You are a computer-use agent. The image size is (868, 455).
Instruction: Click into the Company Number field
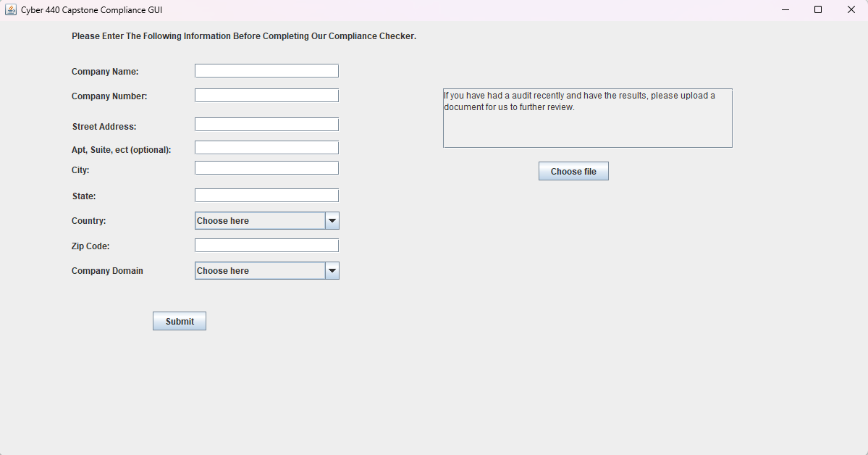(266, 96)
